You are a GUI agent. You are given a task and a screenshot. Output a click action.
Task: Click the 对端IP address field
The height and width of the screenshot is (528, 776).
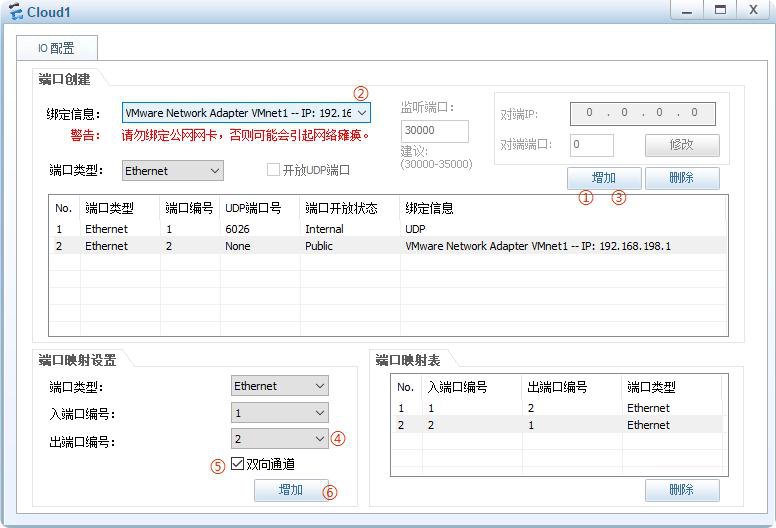point(643,113)
